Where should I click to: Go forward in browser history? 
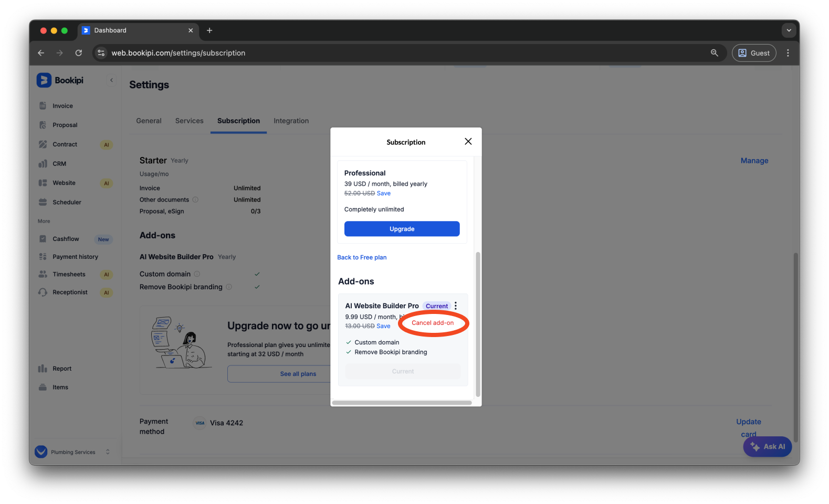click(60, 53)
